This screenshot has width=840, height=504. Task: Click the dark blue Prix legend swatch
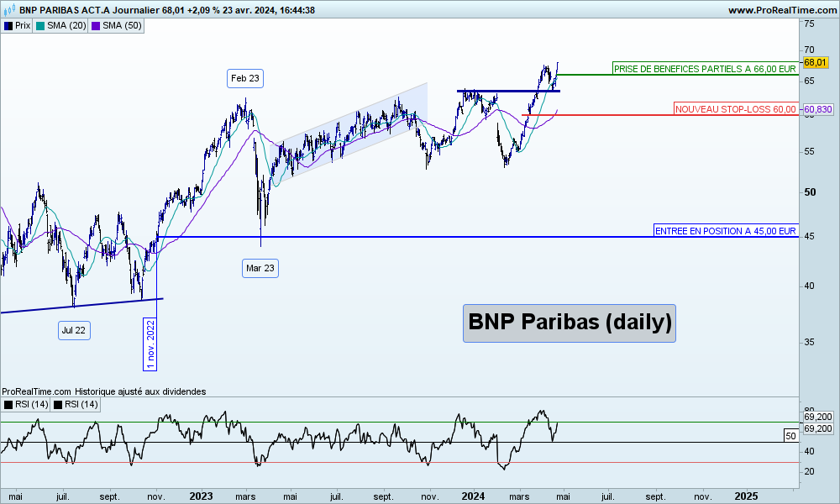pyautogui.click(x=8, y=25)
